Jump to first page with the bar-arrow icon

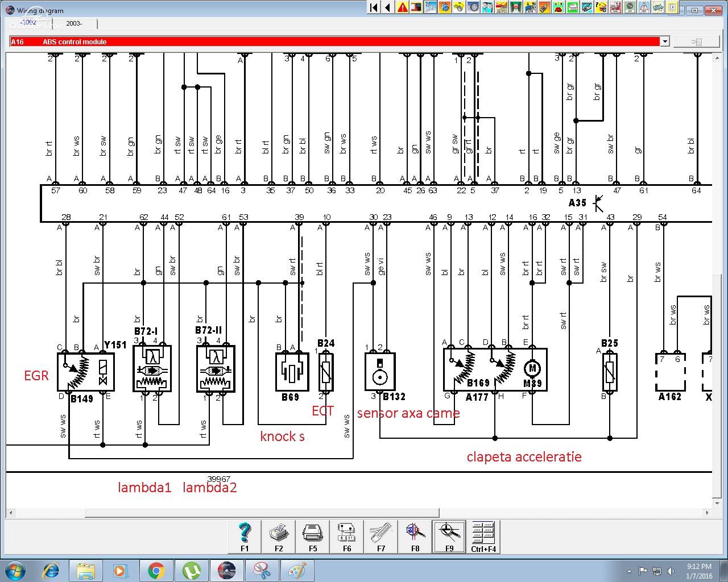[374, 7]
